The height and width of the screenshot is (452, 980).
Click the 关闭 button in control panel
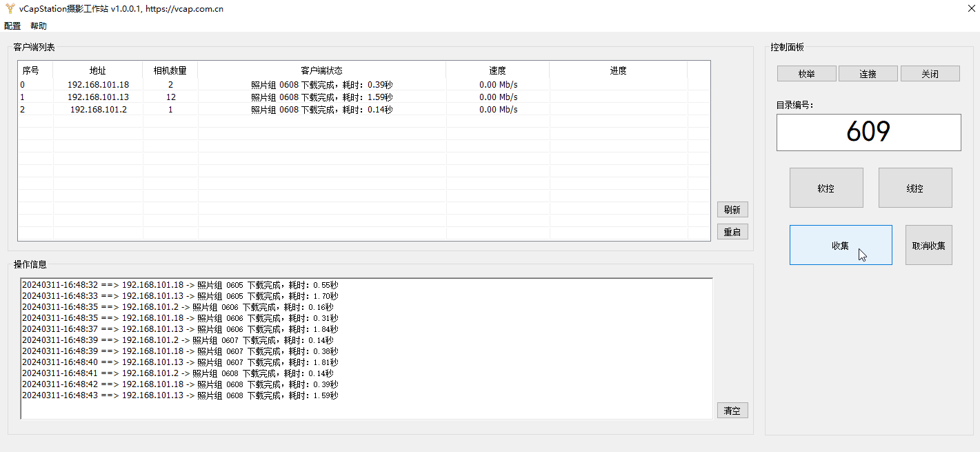point(930,74)
